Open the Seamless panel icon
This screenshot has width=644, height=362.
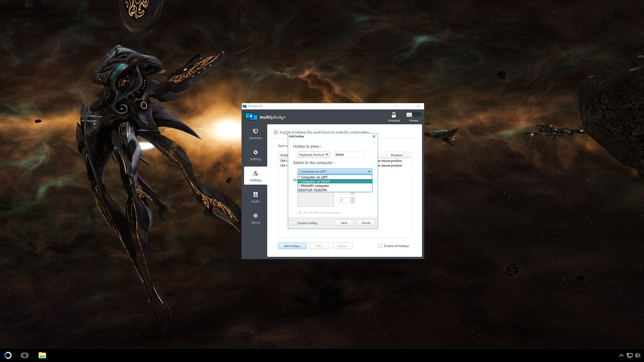255,131
